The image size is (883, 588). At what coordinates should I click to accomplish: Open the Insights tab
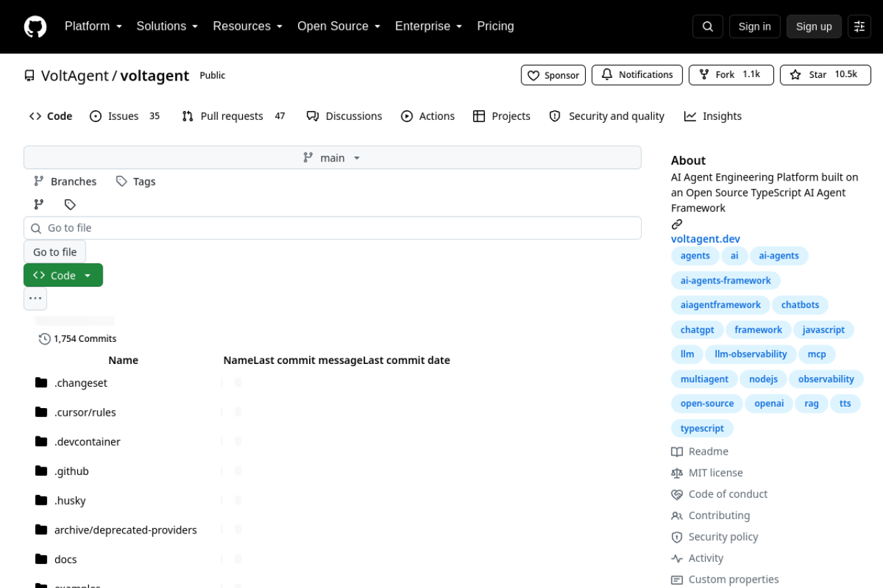(713, 116)
